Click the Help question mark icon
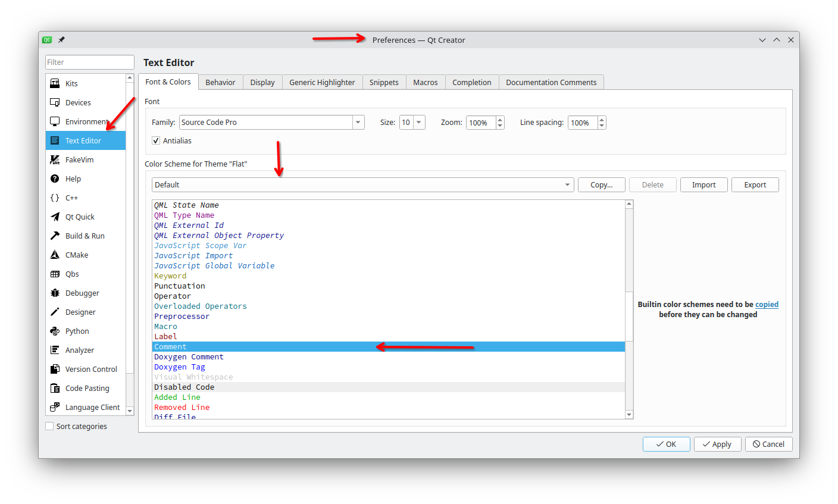 coord(55,179)
